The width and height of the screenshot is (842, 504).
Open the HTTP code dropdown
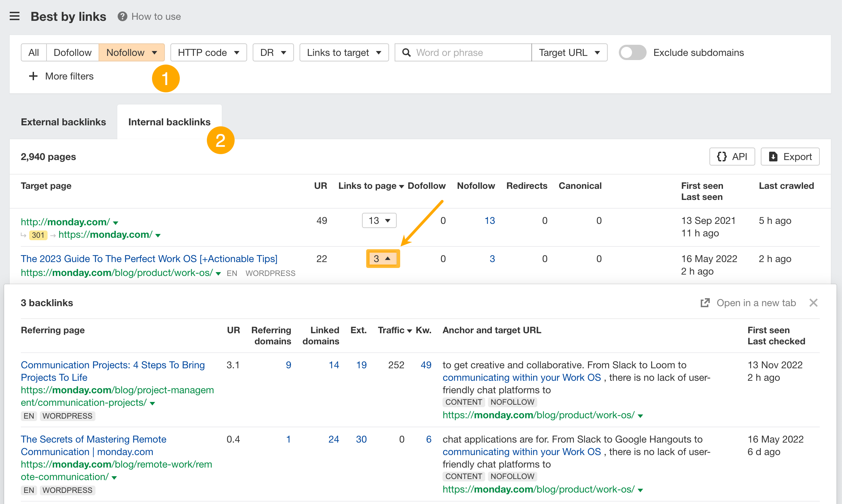[x=209, y=52]
